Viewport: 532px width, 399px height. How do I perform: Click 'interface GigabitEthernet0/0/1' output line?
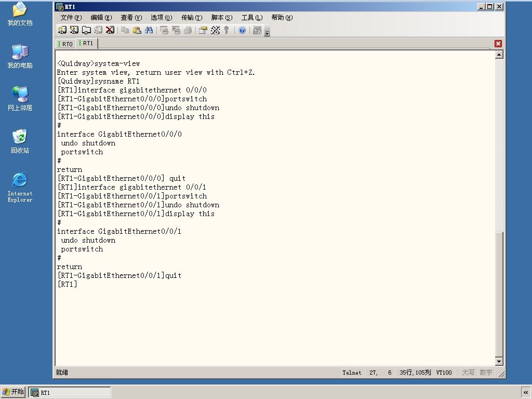[x=119, y=231]
